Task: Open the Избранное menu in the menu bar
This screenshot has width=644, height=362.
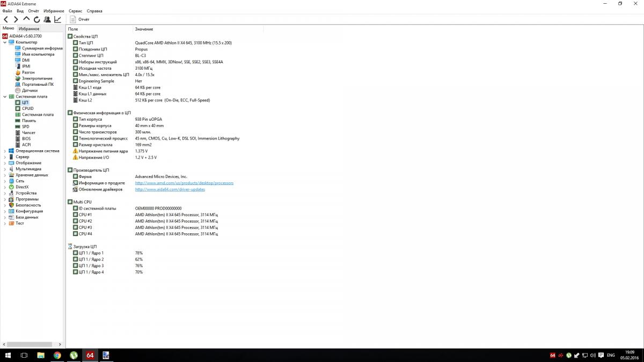Action: point(54,11)
